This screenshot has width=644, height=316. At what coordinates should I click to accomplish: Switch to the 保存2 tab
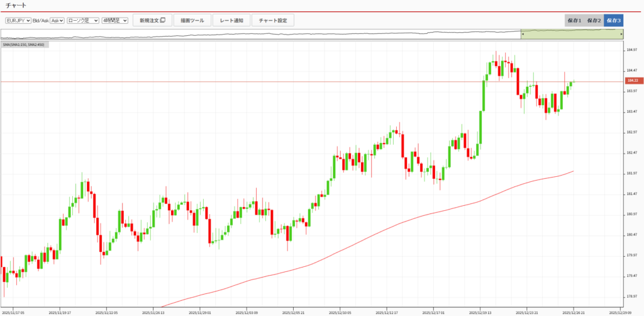(x=594, y=20)
